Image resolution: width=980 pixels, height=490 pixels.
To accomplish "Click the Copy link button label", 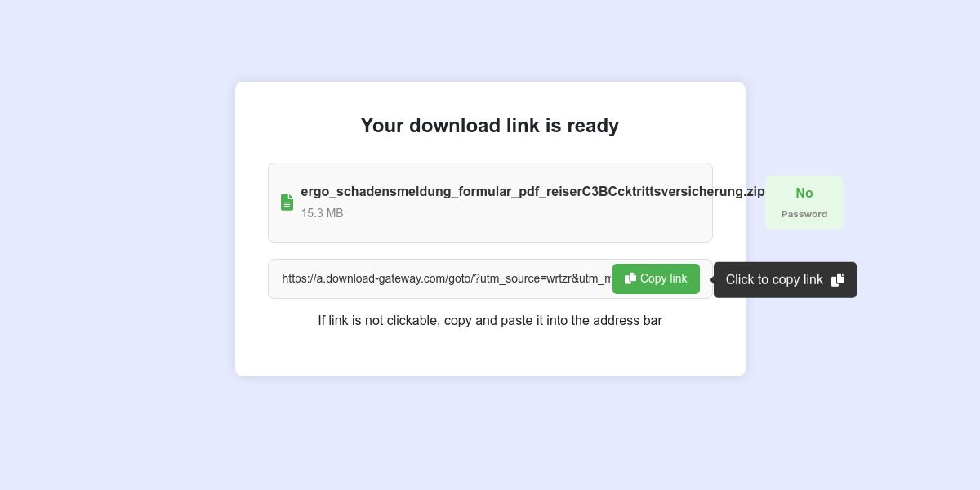I will 663,278.
